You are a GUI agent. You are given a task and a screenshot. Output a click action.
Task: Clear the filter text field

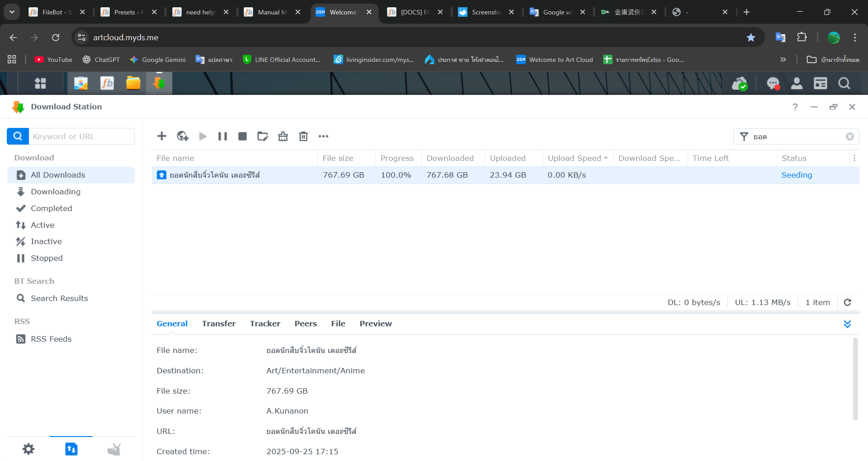(x=850, y=136)
